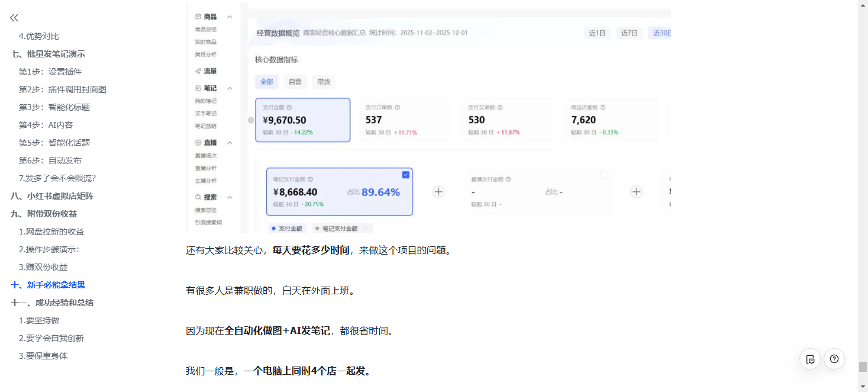Check the 直播支付金额 card checkbox
This screenshot has width=868, height=392.
(x=604, y=175)
